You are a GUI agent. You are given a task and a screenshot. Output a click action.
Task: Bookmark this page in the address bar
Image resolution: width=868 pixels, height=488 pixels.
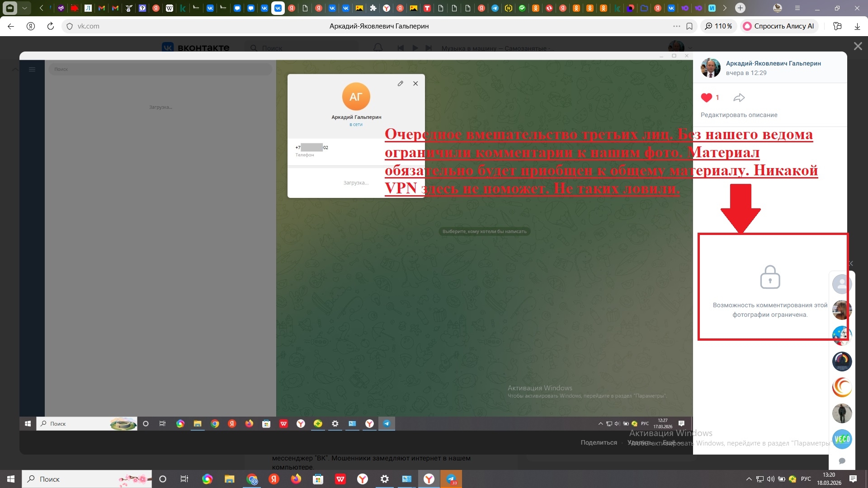(x=689, y=26)
